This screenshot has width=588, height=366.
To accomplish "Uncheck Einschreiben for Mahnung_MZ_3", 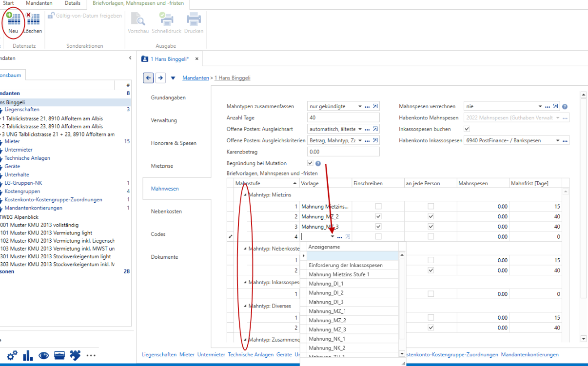I will (x=378, y=226).
